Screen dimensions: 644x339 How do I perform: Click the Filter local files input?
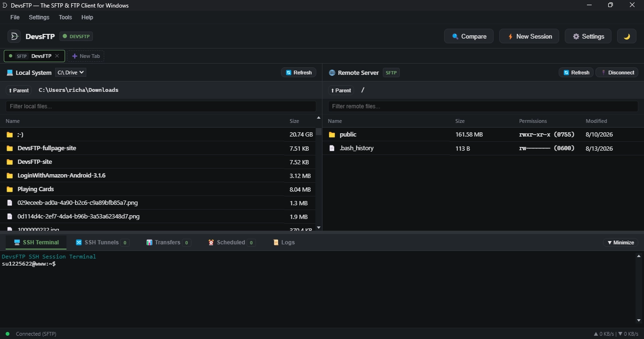tap(161, 106)
